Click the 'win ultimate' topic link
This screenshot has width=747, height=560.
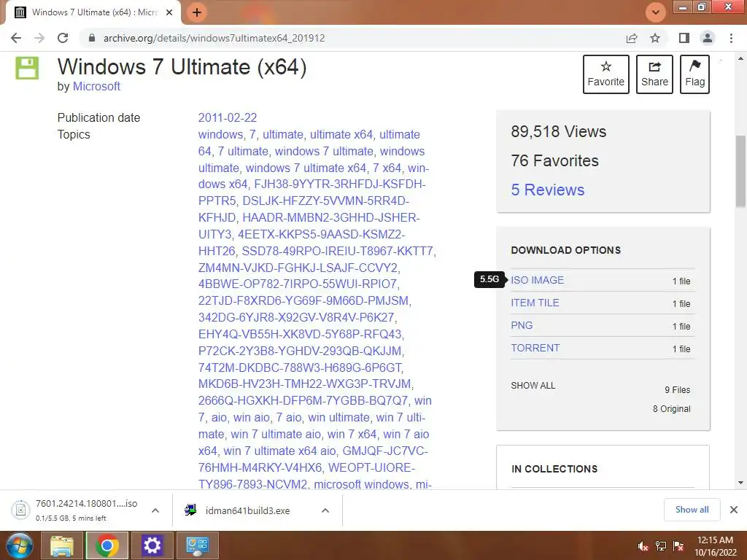338,417
